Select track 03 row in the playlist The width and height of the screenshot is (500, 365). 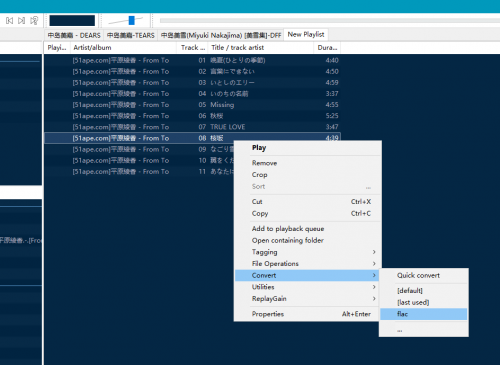pos(192,82)
